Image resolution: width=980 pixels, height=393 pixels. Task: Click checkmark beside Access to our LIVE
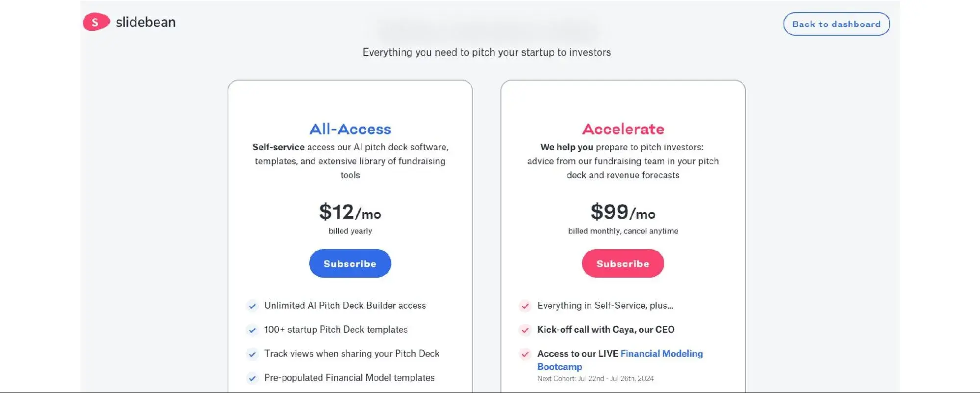point(525,354)
